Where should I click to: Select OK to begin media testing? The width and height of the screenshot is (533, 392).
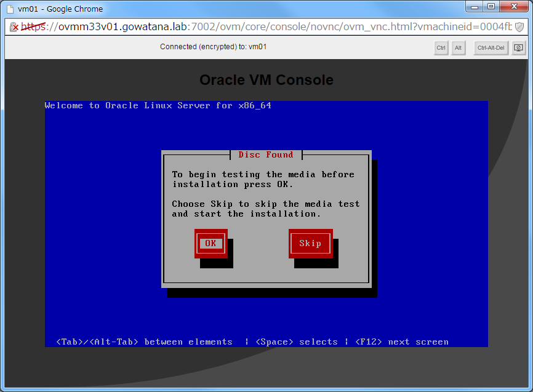(x=210, y=243)
